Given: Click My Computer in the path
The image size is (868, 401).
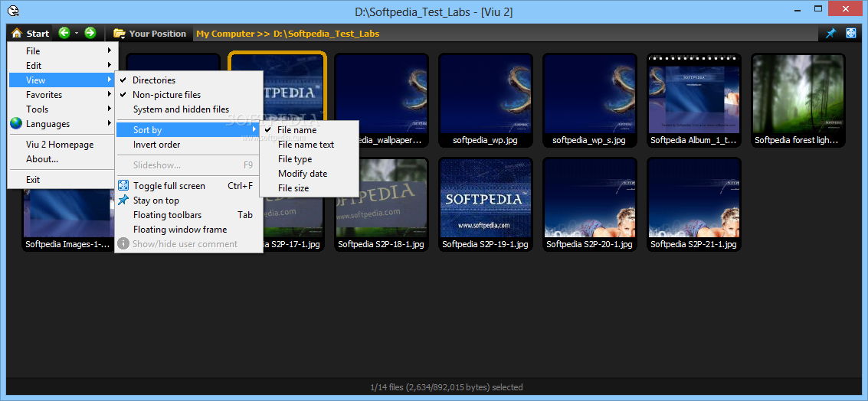Looking at the screenshot, I should [225, 34].
